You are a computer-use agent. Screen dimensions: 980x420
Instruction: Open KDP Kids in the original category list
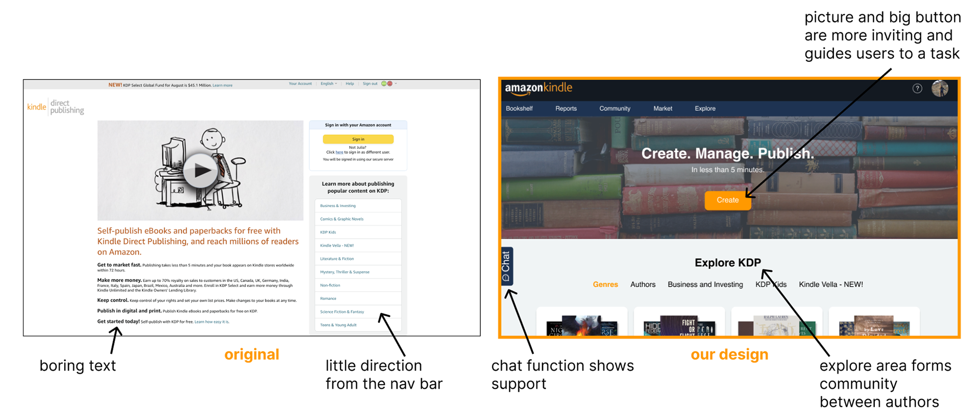click(x=358, y=232)
